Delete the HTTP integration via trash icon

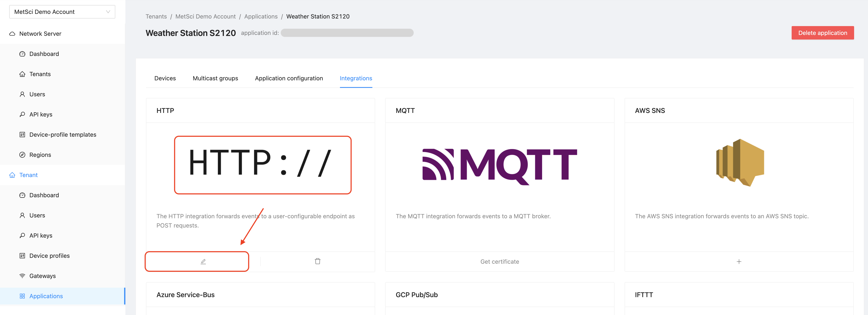(x=317, y=261)
